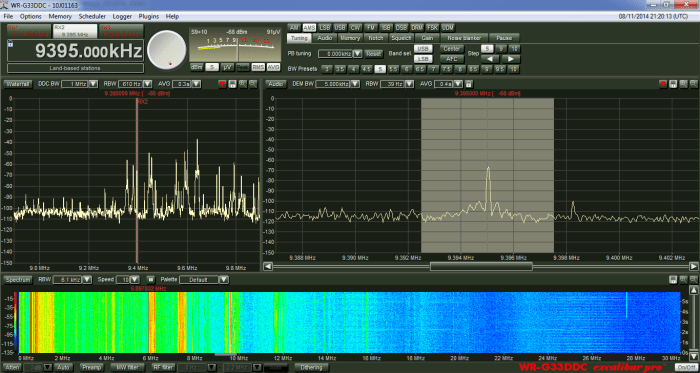Click the tuned range marker under the waterfall
This screenshot has width=700, height=373.
[226, 355]
